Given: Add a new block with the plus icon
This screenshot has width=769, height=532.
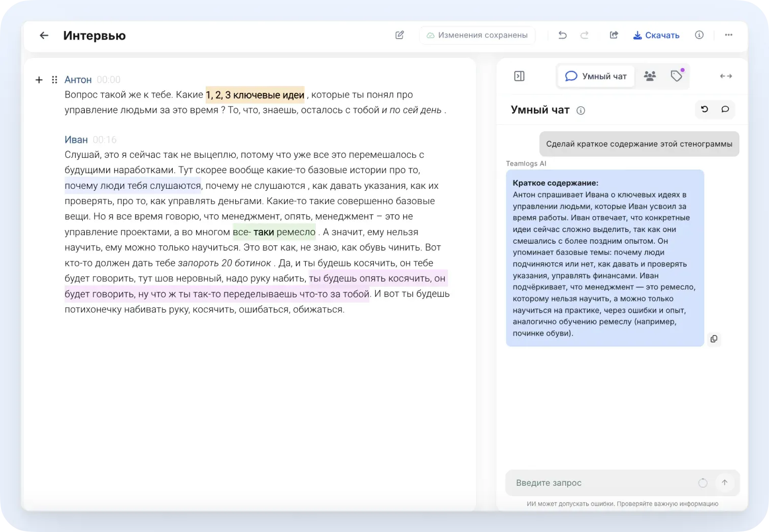Looking at the screenshot, I should click(x=39, y=80).
